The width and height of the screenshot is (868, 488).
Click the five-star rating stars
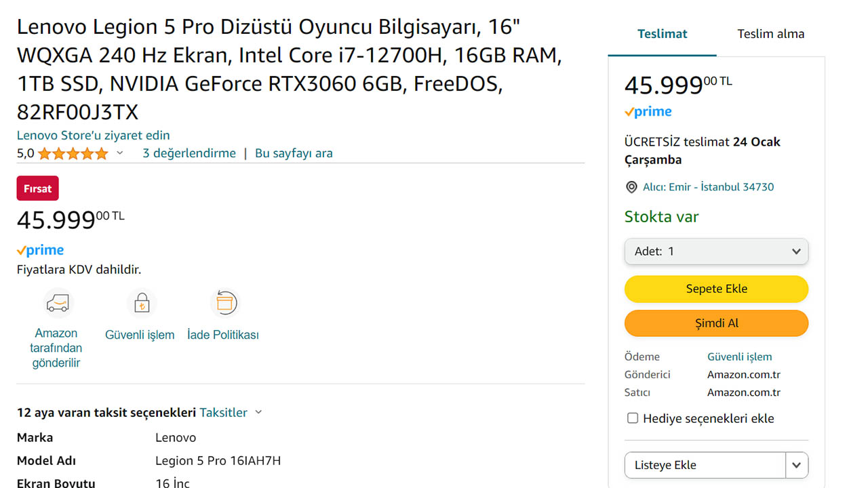click(73, 154)
